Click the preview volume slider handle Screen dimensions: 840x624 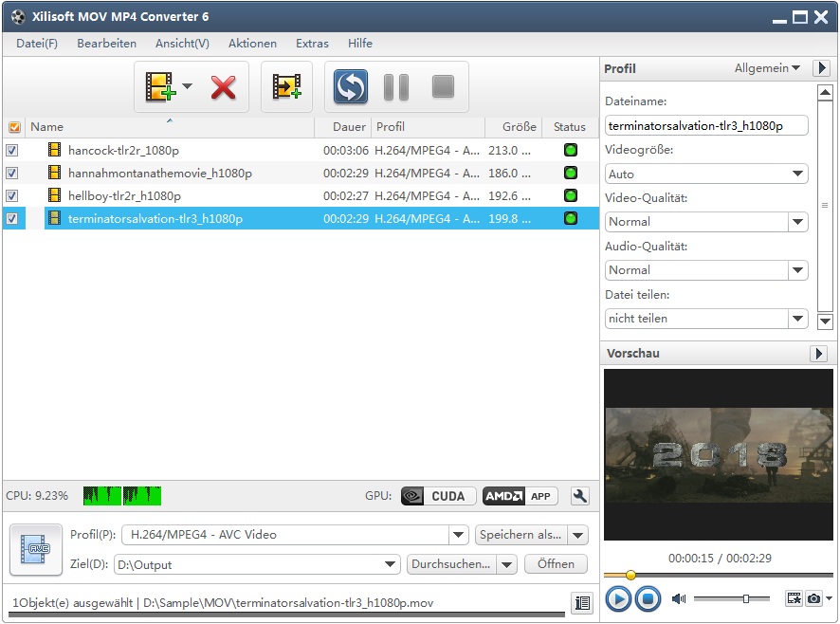[x=746, y=598]
